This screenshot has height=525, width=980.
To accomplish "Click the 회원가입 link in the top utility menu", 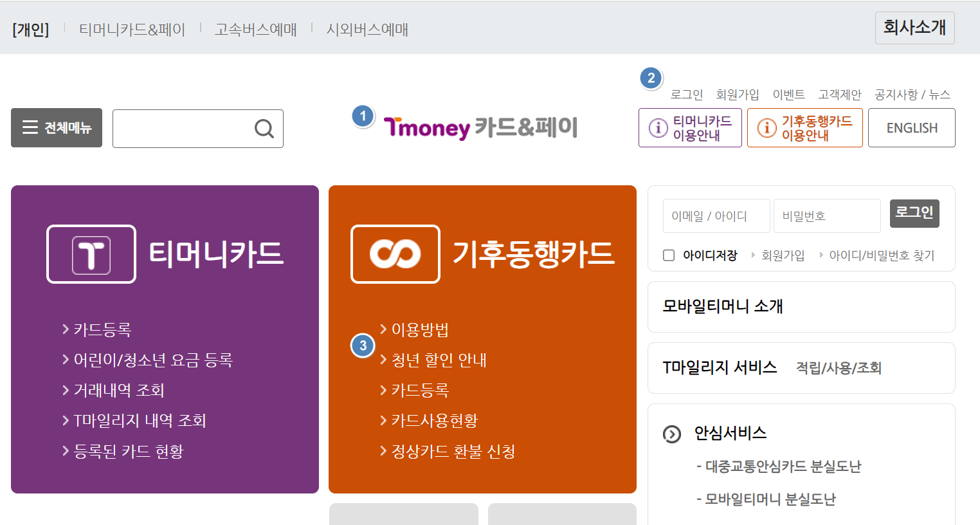I will (738, 95).
